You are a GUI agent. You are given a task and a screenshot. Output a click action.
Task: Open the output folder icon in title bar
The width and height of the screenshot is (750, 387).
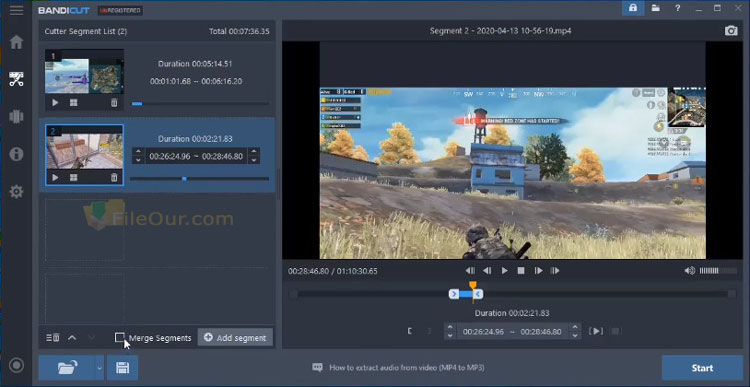655,8
